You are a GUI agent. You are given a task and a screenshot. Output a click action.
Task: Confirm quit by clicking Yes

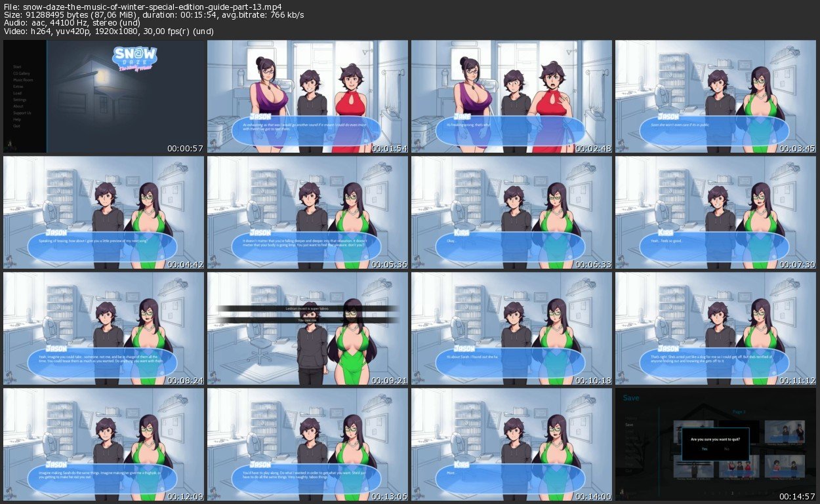click(705, 449)
